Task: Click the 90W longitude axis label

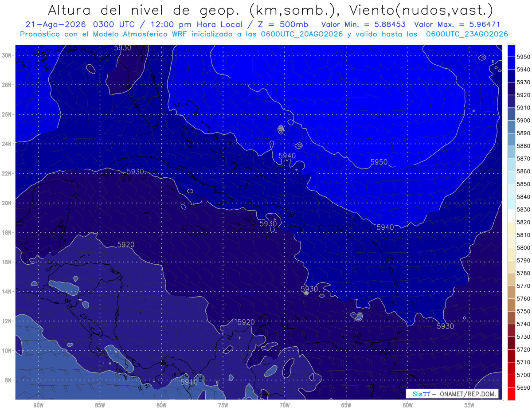Action: [x=38, y=405]
